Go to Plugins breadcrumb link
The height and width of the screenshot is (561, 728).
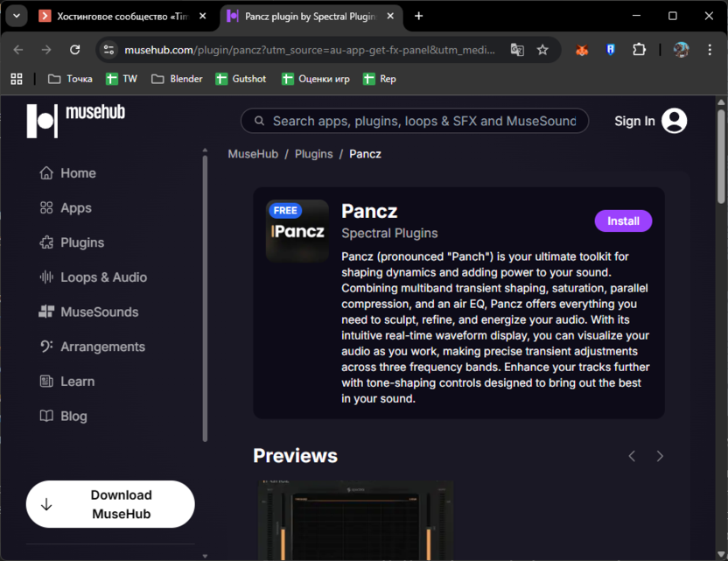(314, 154)
